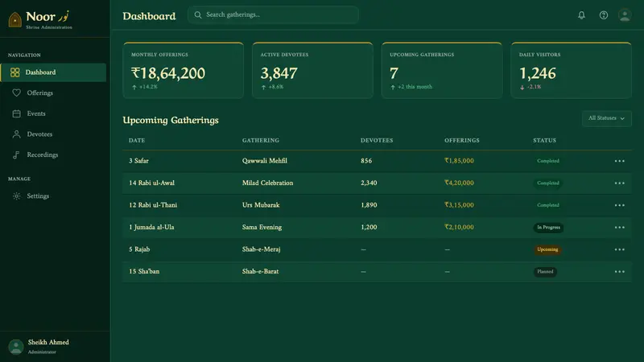The height and width of the screenshot is (362, 644).
Task: Sort by the Devotees column header
Action: (377, 140)
